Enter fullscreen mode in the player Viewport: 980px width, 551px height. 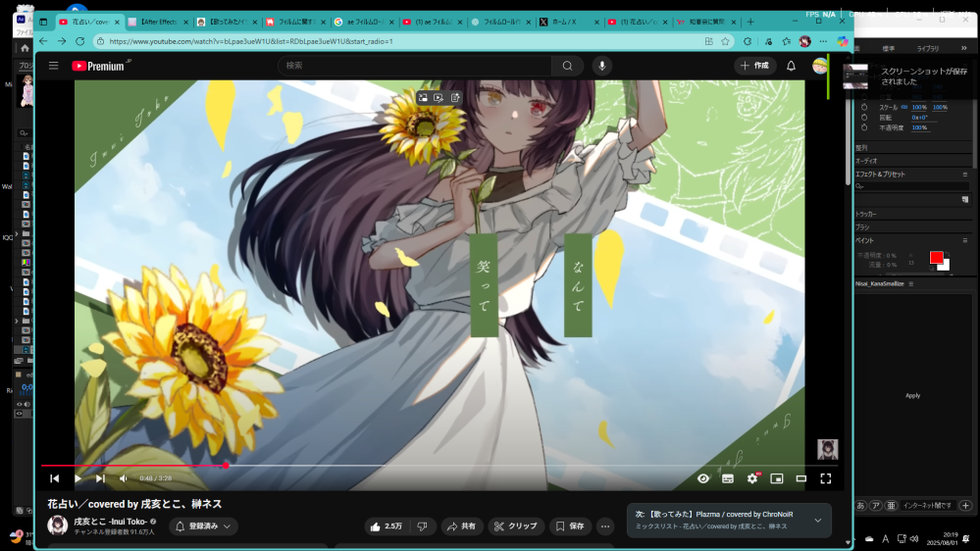click(825, 478)
